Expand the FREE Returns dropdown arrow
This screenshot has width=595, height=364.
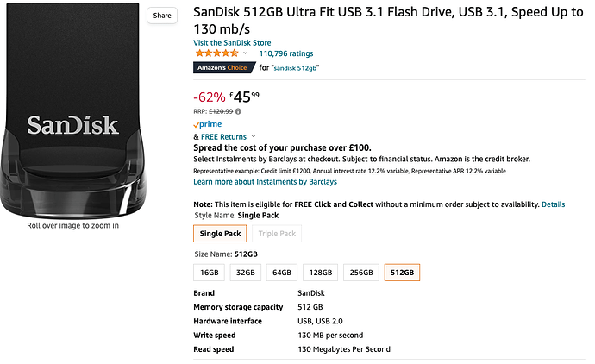click(x=254, y=137)
